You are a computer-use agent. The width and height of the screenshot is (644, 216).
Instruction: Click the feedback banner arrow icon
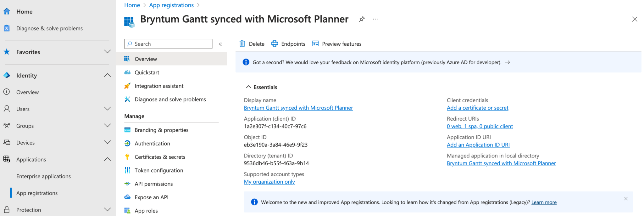tap(507, 62)
